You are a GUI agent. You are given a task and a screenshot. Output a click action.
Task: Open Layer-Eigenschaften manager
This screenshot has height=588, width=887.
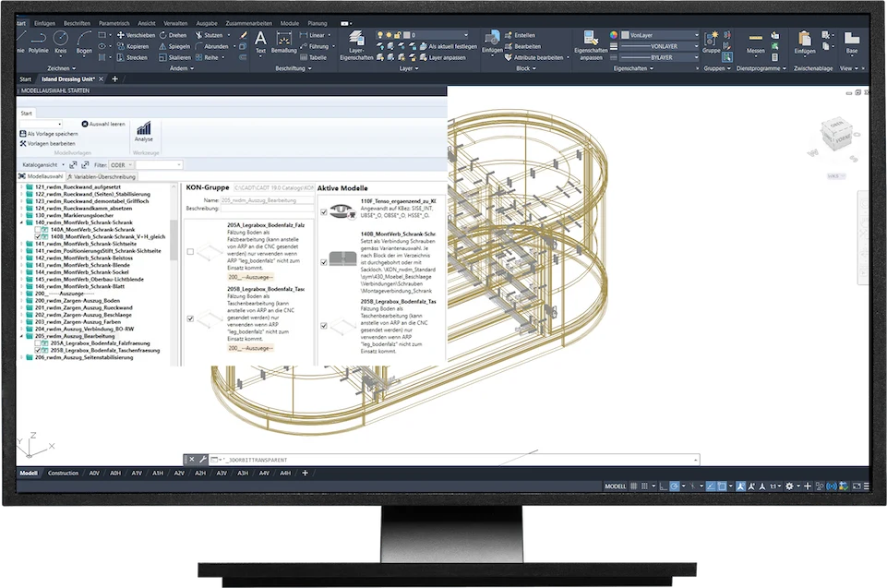[356, 45]
